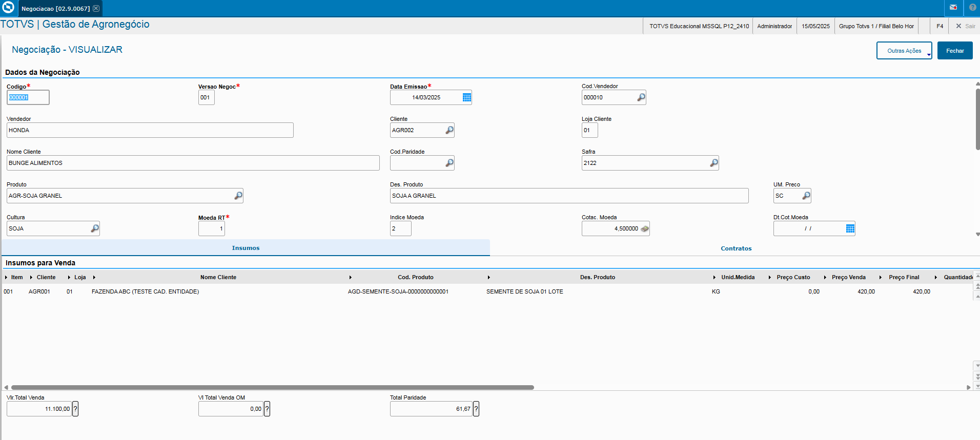Select grid cell 'AGR001'
This screenshot has height=440, width=980.
click(x=39, y=291)
